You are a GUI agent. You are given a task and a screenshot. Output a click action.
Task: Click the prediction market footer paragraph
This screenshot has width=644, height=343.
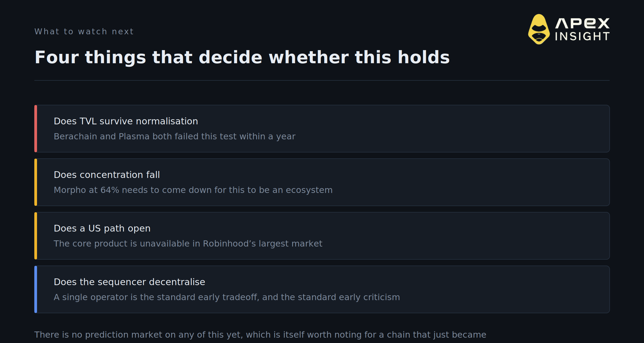pos(260,335)
